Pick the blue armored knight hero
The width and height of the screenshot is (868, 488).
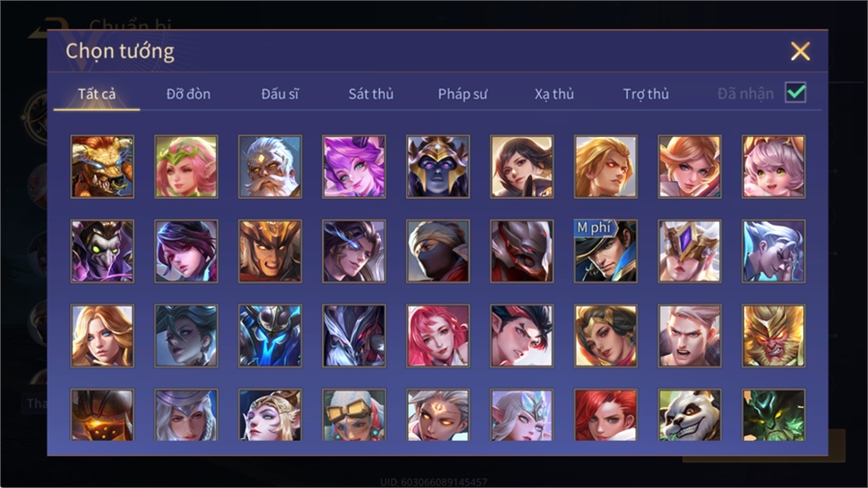pyautogui.click(x=270, y=336)
